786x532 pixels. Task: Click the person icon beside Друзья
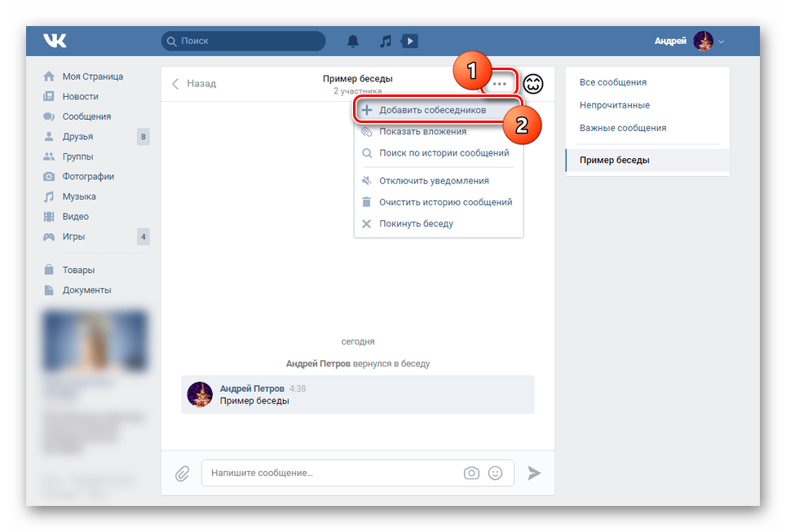49,136
